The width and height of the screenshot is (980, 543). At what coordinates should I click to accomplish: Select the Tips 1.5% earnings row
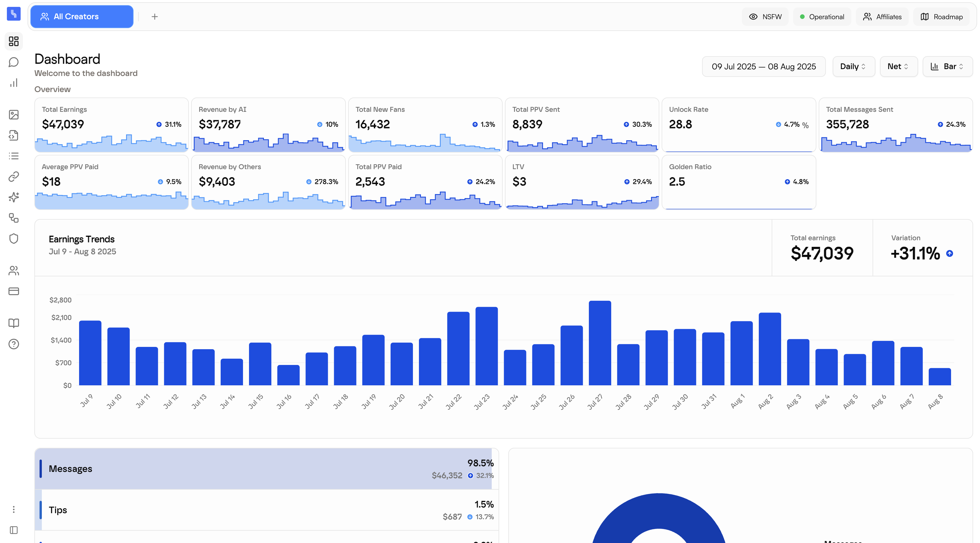point(267,510)
